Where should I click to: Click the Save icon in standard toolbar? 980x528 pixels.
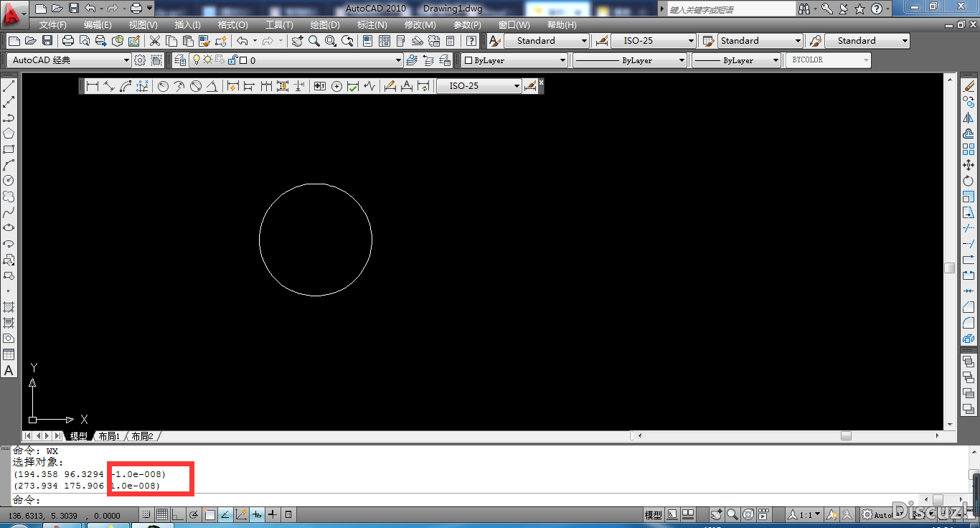[x=47, y=41]
